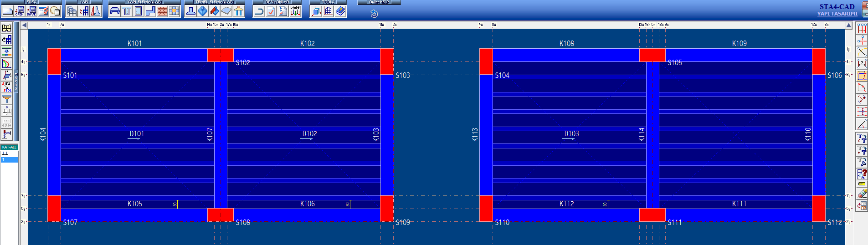Open the help book icon in Tools
Viewport: 868px width, 245px height.
[x=340, y=11]
